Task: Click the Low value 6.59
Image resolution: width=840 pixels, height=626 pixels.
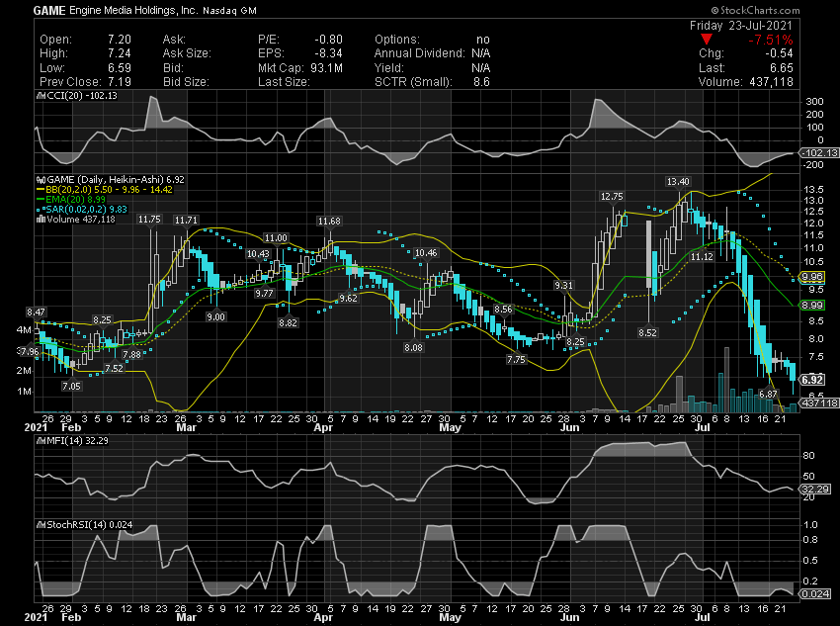Action: (x=120, y=68)
